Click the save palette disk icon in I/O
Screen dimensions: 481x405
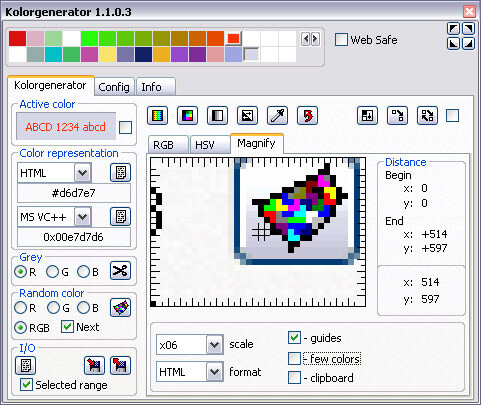(x=94, y=366)
